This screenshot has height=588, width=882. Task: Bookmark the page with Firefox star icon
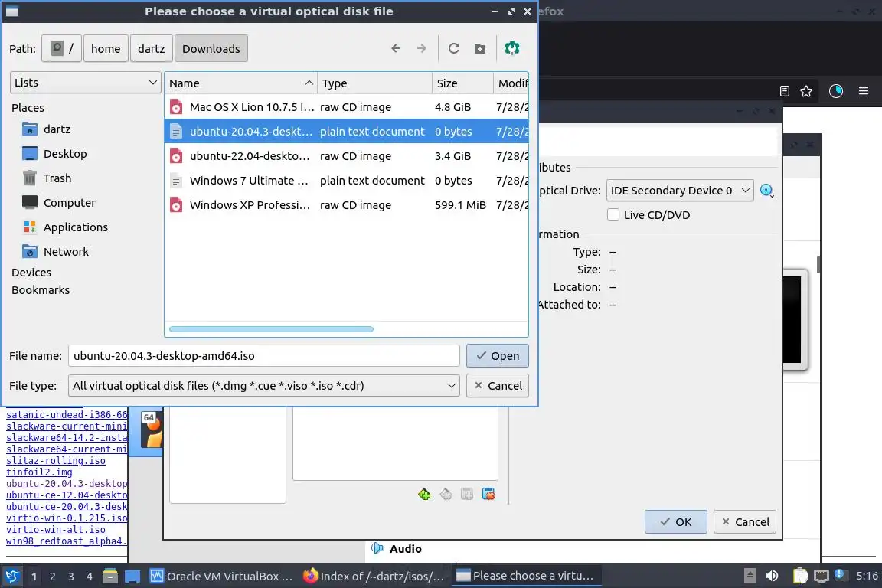point(806,91)
